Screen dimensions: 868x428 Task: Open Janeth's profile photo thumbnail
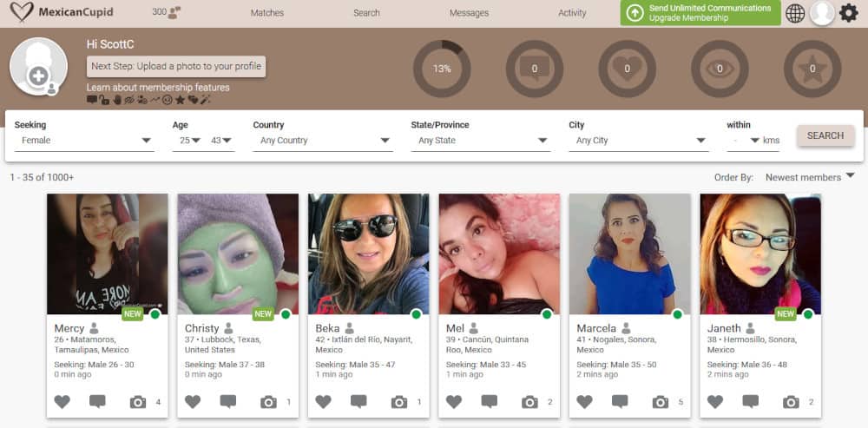760,254
